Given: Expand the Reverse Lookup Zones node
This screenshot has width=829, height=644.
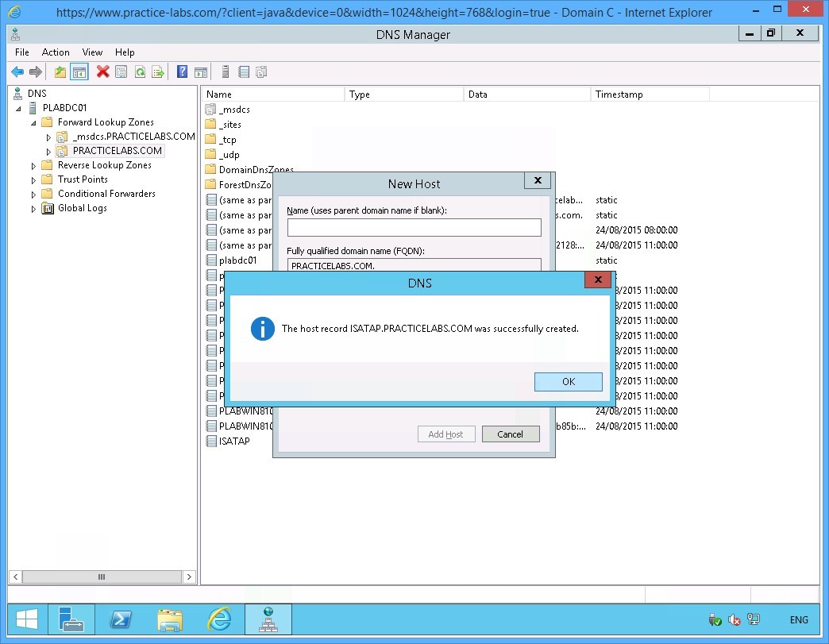Looking at the screenshot, I should click(33, 166).
